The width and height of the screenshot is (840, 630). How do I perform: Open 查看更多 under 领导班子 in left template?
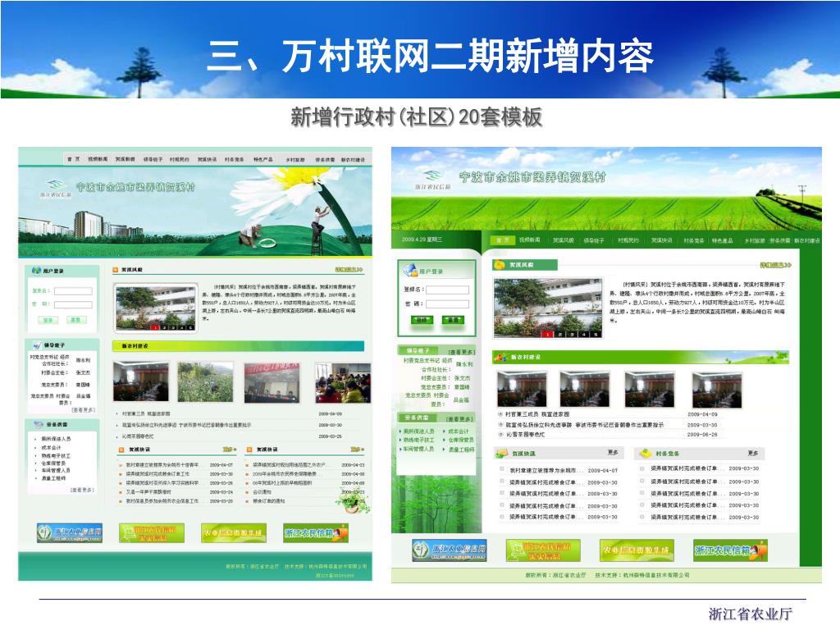[83, 410]
